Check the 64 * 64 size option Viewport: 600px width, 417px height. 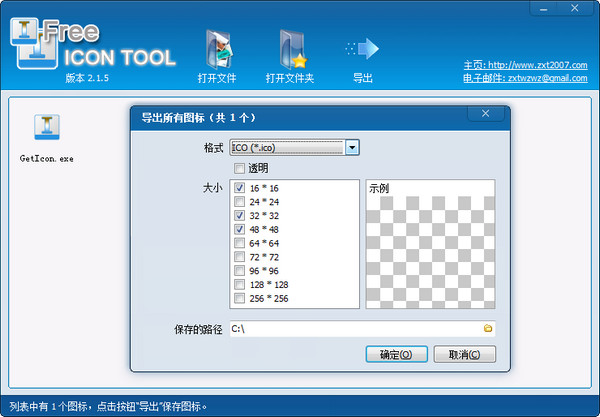pyautogui.click(x=239, y=243)
